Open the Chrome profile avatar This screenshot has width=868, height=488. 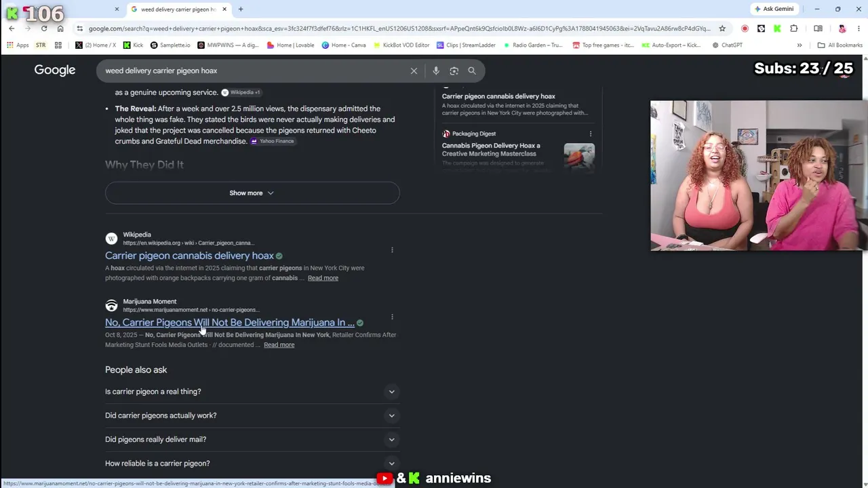(842, 28)
